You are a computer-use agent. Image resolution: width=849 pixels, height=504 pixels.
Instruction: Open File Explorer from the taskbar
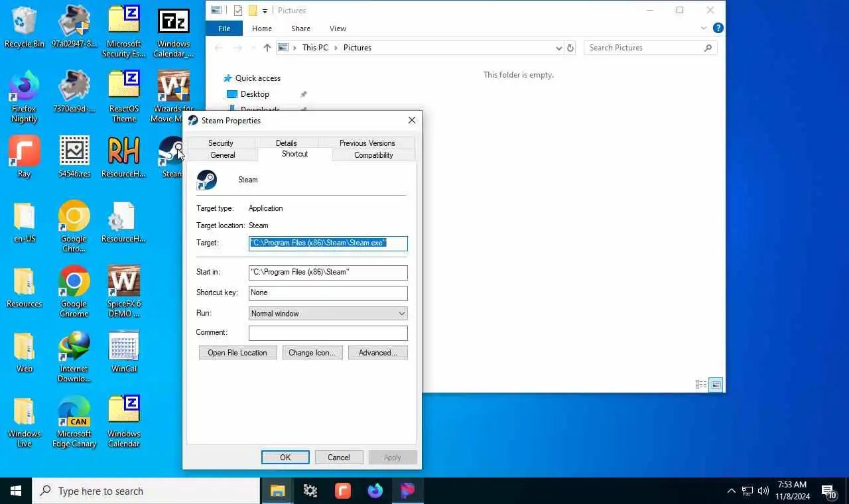coord(277,491)
